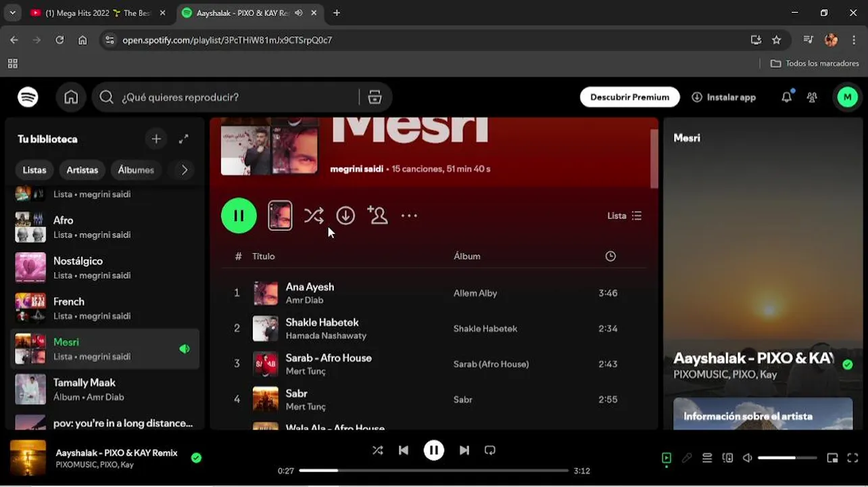Adjust the volume slider
This screenshot has height=487, width=868.
(787, 458)
